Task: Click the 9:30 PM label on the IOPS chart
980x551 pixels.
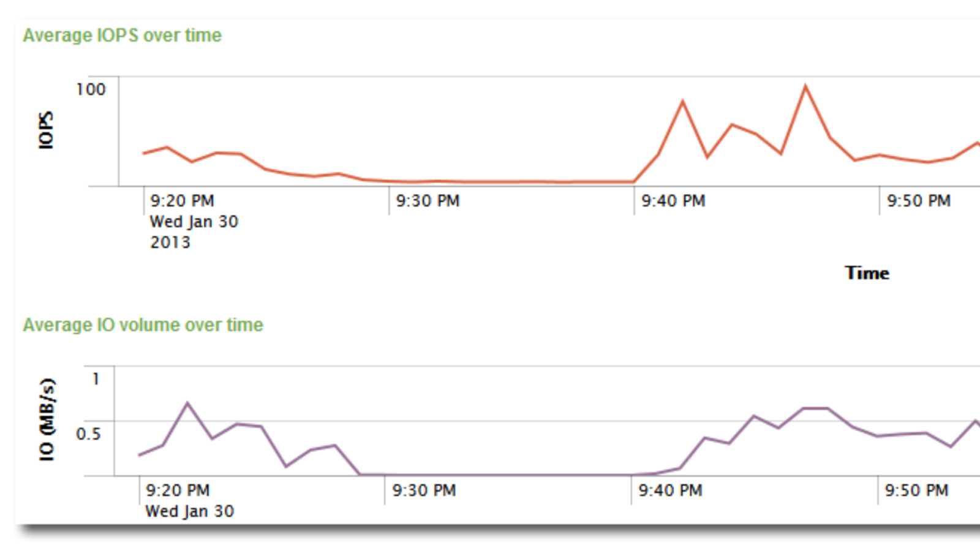Action: 428,201
